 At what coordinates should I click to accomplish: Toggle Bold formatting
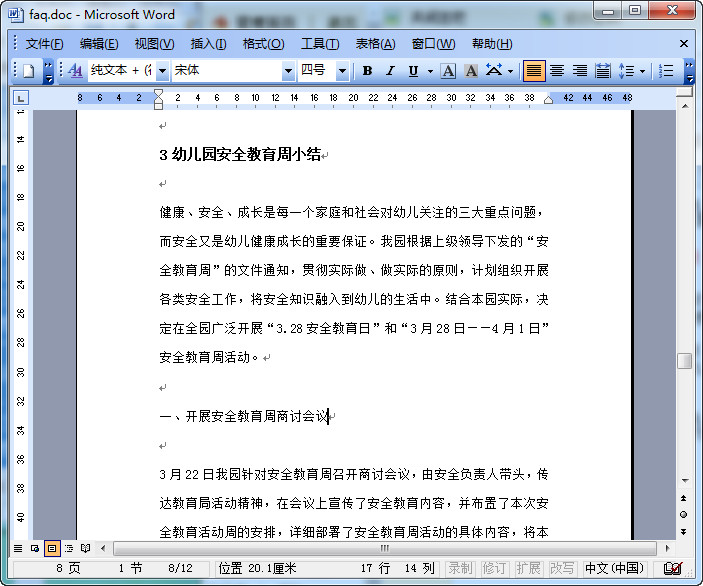(x=367, y=71)
